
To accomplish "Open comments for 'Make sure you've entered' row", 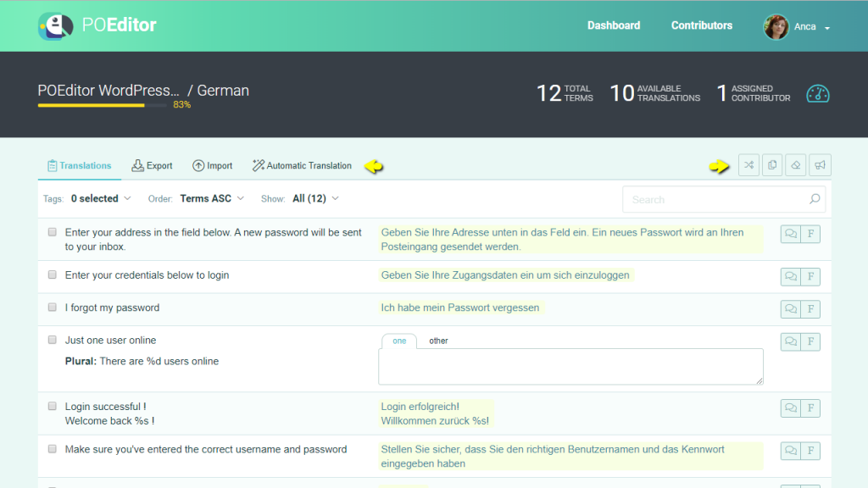I will coord(791,451).
